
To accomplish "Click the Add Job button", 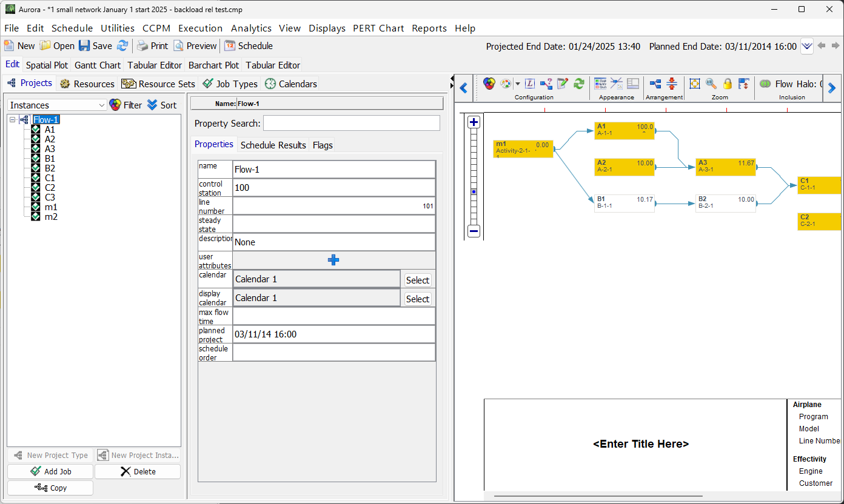I will [x=50, y=472].
